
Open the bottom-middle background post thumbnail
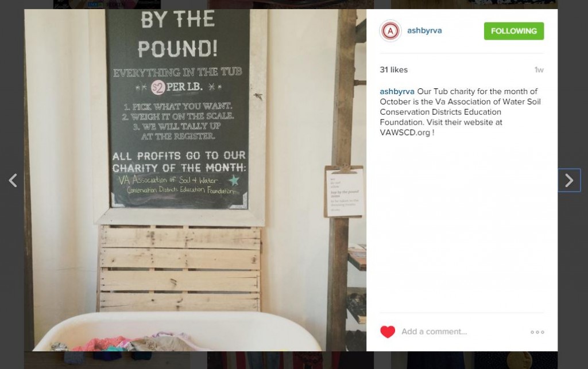coord(290,360)
